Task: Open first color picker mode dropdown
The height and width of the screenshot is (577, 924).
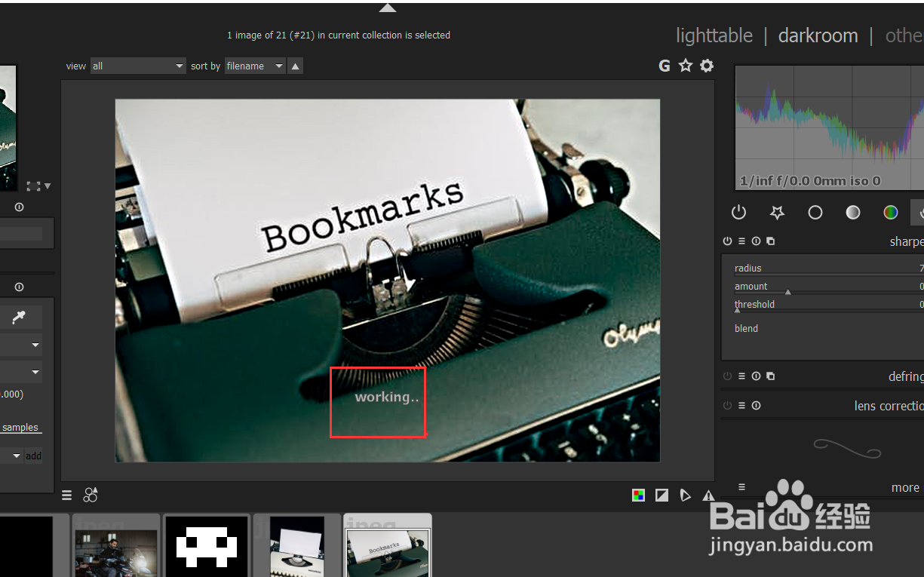Action: coord(21,345)
